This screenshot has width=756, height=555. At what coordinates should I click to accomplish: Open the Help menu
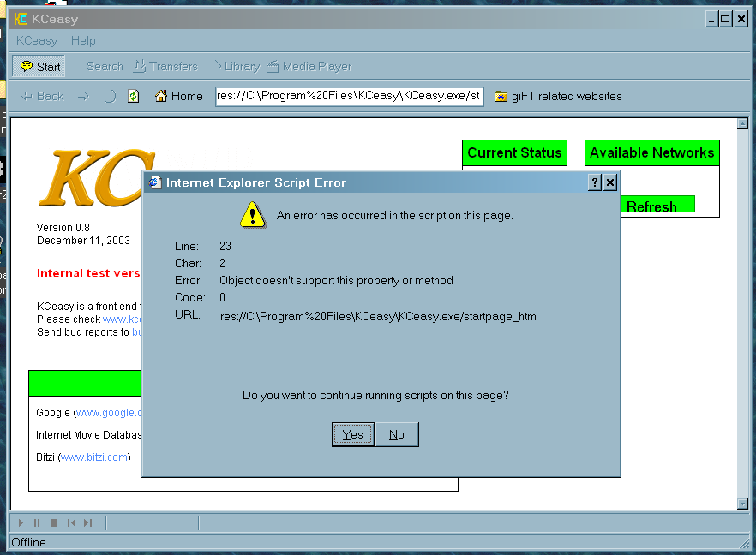tap(83, 41)
